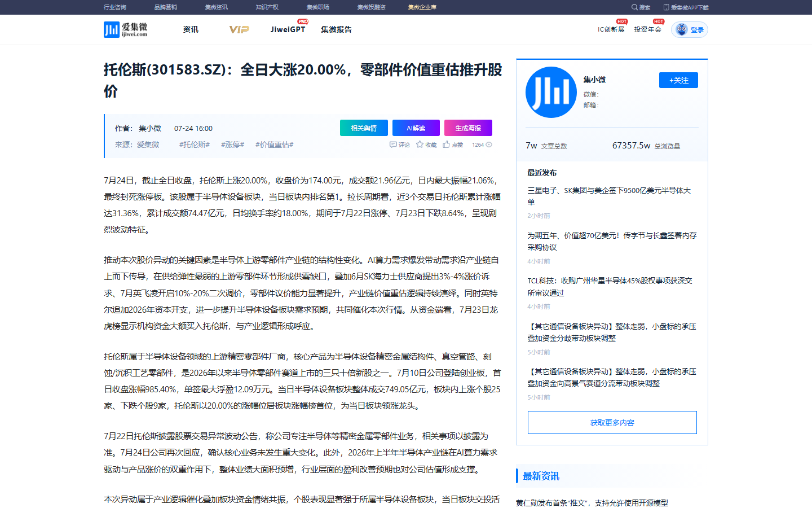Click the search magnifier icon
Viewport: 812px width, 508px height.
click(634, 7)
